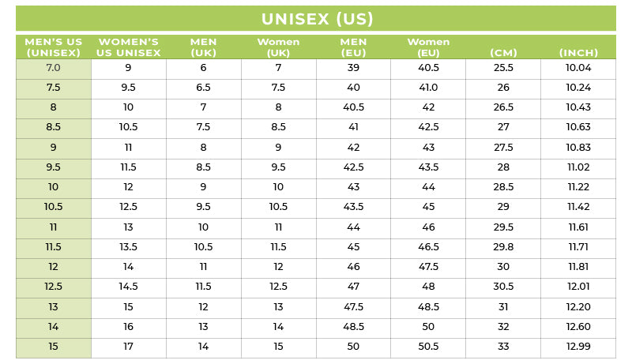Click the (INCH) column header
Image resolution: width=632 pixels, height=364 pixels.
578,52
